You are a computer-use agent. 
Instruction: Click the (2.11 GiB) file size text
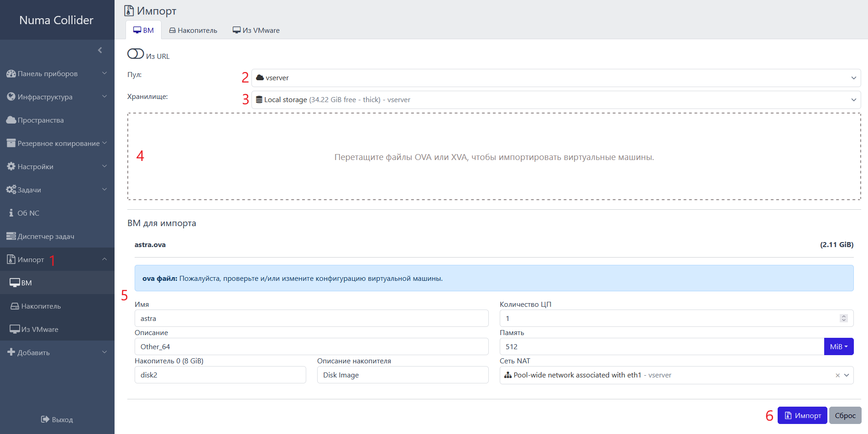pyautogui.click(x=837, y=245)
